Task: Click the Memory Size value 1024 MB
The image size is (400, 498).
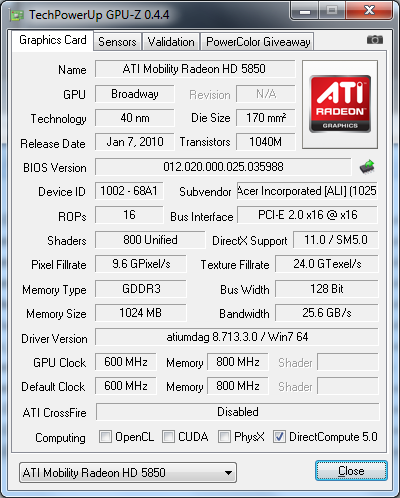Action: (141, 313)
